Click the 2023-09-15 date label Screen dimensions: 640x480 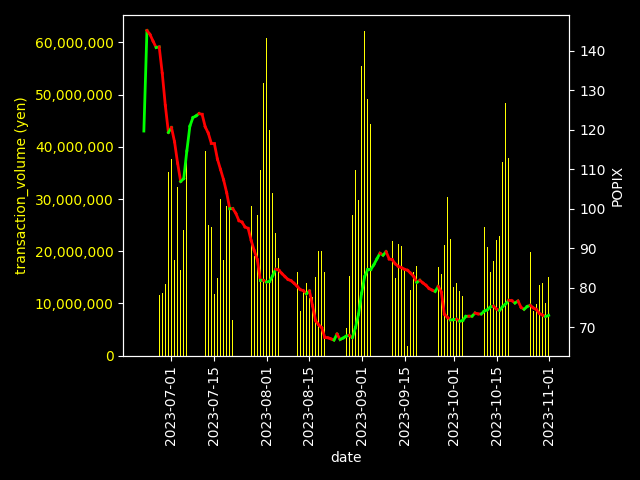pyautogui.click(x=404, y=407)
